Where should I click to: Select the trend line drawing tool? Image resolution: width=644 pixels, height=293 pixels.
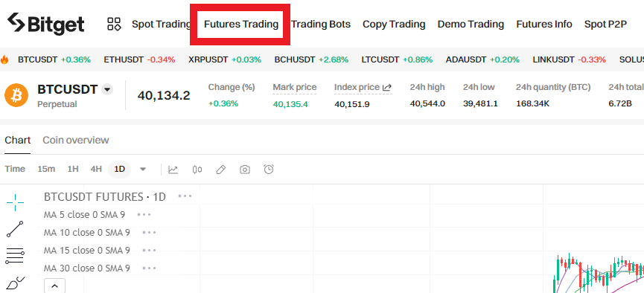coord(15,229)
